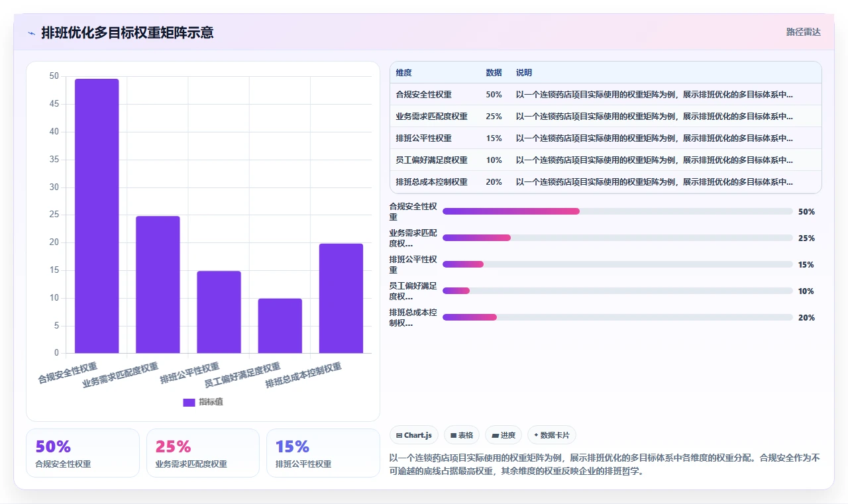
Task: Click the 排班总成本控制权重 chart bar
Action: pyautogui.click(x=341, y=298)
